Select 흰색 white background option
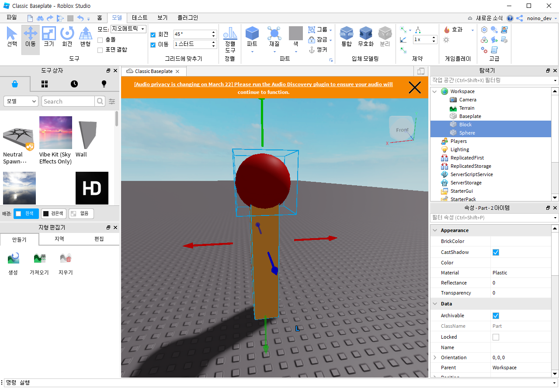559x392 pixels. [26, 214]
